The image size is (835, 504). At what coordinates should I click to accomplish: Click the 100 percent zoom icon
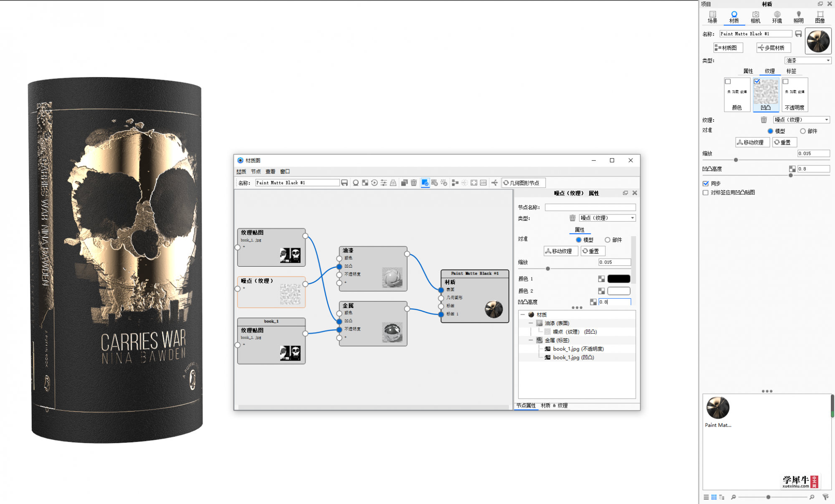483,183
